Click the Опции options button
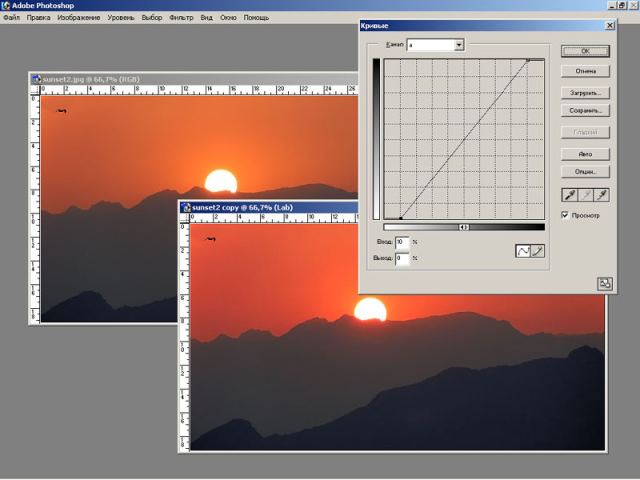This screenshot has width=640, height=480. coord(585,171)
